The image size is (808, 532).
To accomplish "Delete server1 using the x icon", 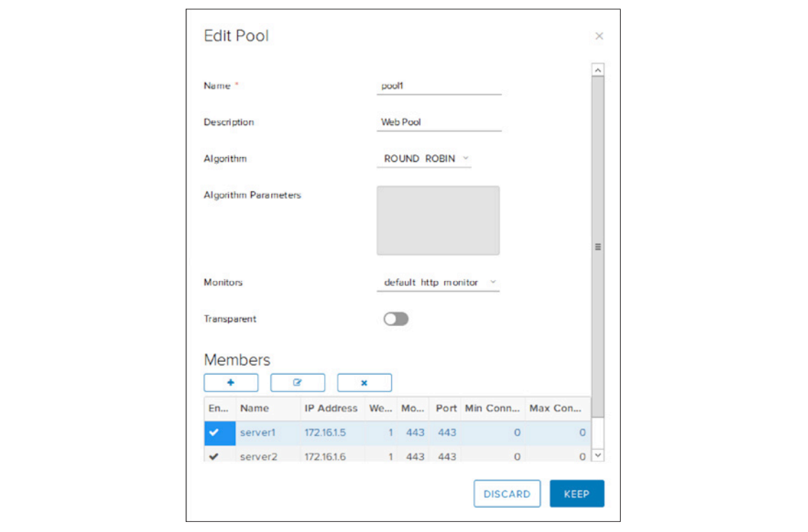I will (365, 382).
